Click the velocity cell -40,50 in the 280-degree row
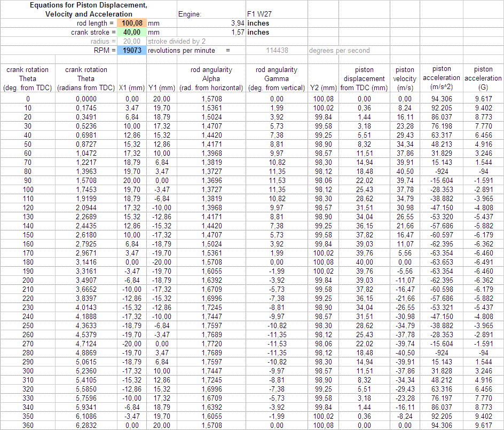The height and width of the screenshot is (430, 504). tap(405, 353)
